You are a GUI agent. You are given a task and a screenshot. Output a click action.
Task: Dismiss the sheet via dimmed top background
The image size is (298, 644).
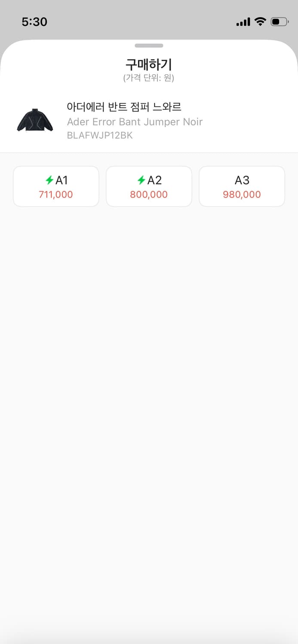click(x=149, y=30)
